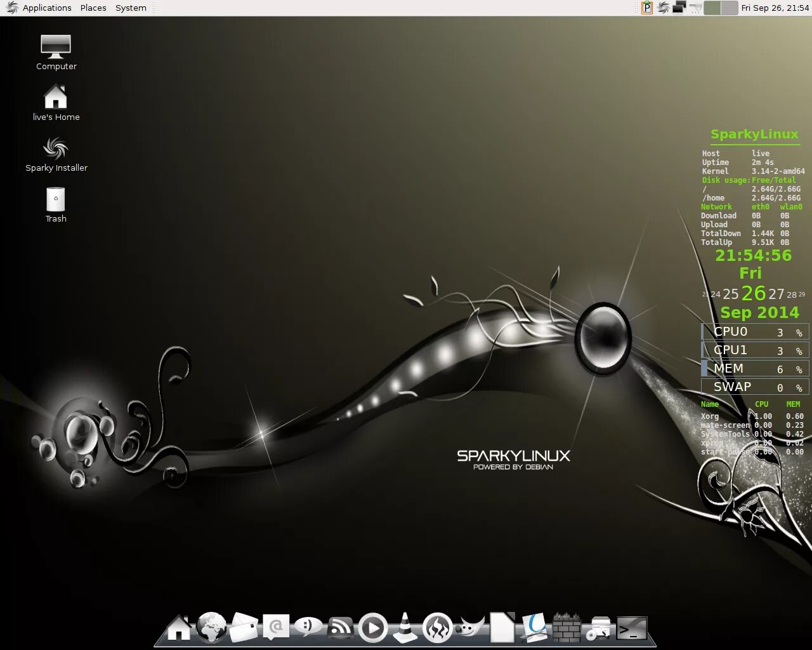Select the Trash desktop icon
812x650 pixels.
[56, 204]
